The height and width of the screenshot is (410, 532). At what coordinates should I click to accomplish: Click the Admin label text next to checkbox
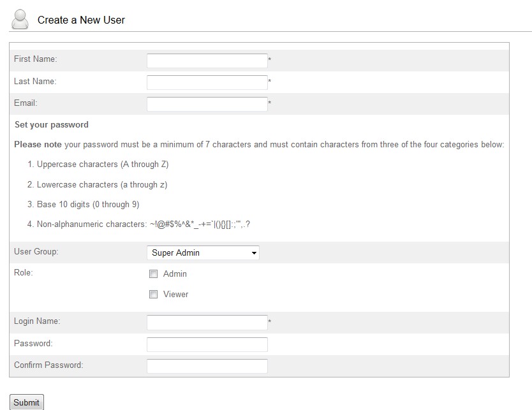[175, 274]
